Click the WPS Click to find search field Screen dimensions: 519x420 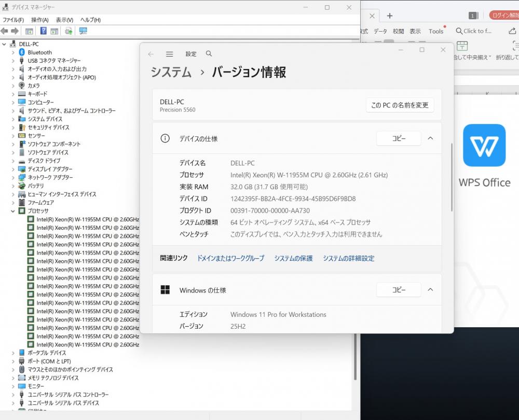point(476,31)
